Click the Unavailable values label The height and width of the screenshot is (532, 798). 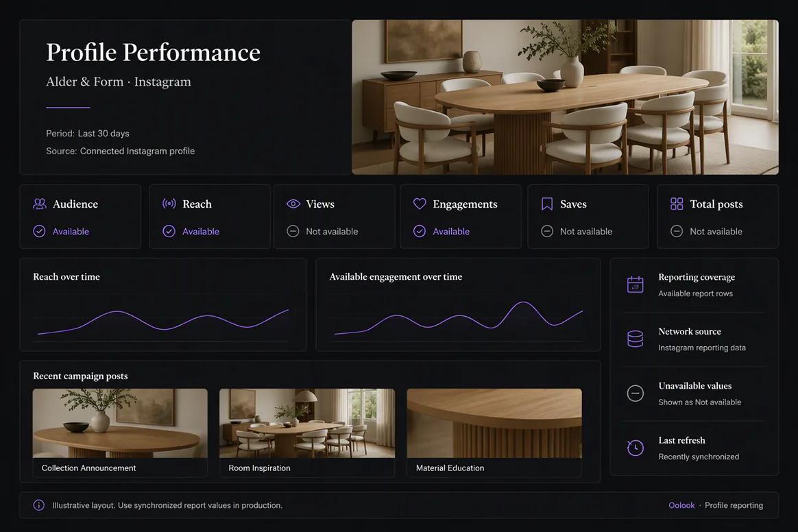pyautogui.click(x=694, y=385)
